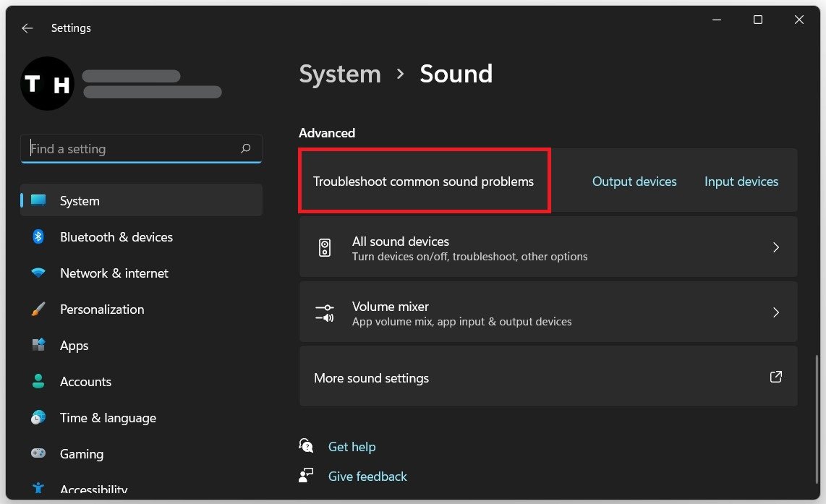The width and height of the screenshot is (826, 504).
Task: Expand All sound devices chevron
Action: 775,247
